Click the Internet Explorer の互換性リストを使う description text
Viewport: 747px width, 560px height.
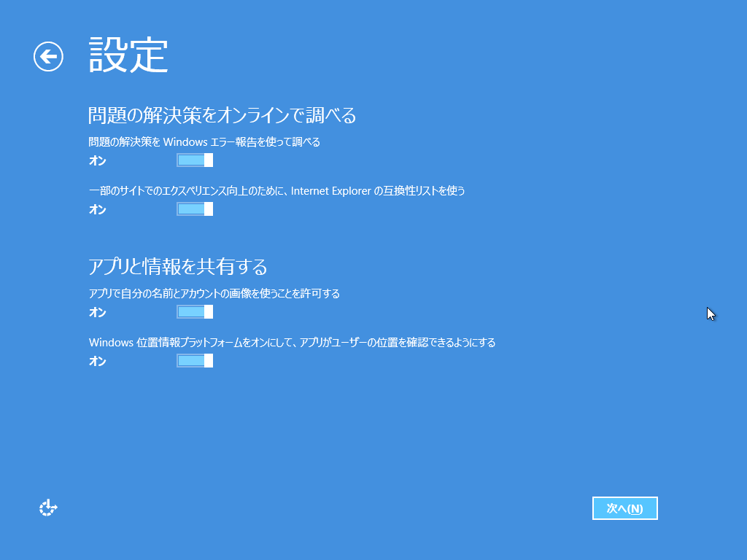tap(276, 191)
